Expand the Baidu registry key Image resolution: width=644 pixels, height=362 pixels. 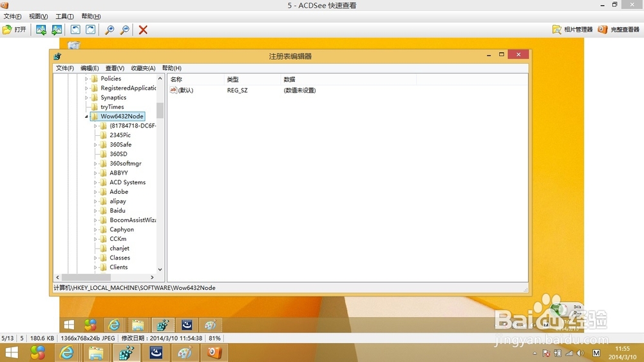(x=95, y=211)
